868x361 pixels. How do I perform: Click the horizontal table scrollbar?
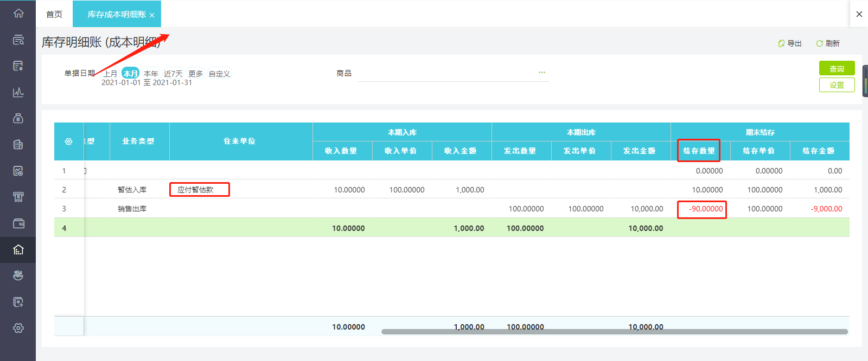(614, 332)
